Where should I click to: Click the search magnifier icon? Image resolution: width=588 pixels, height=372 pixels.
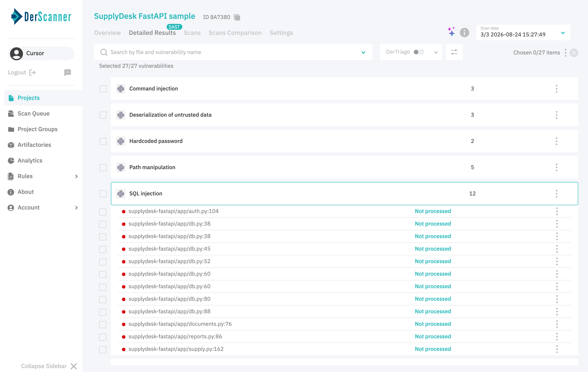(104, 52)
